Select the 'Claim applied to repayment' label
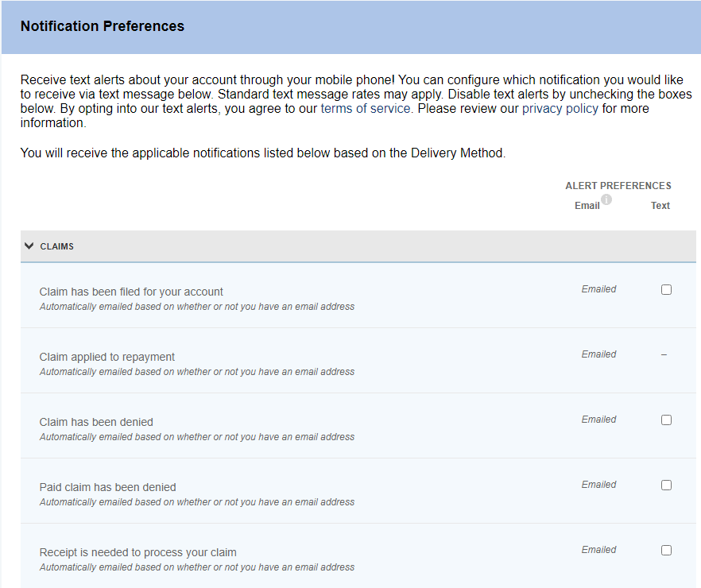701x588 pixels. click(x=107, y=357)
